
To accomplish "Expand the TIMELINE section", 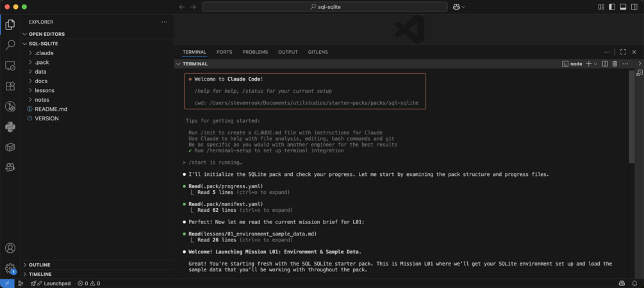I will pyautogui.click(x=97, y=274).
